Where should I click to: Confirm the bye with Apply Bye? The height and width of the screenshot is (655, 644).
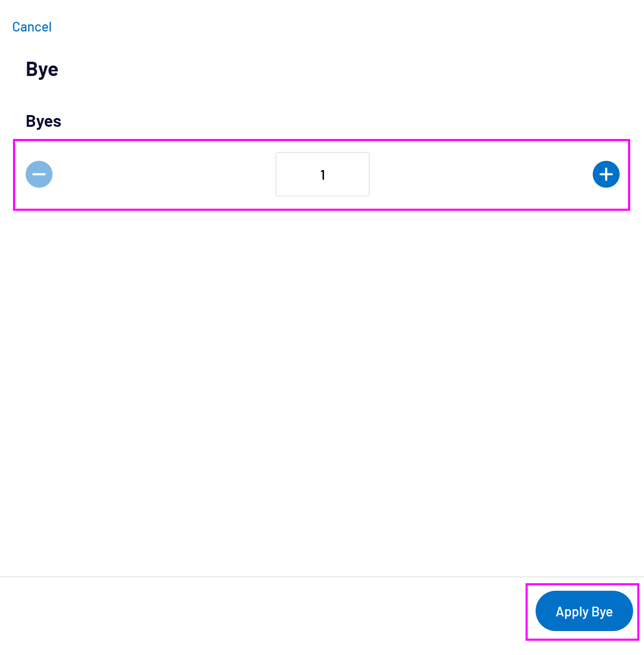[584, 611]
